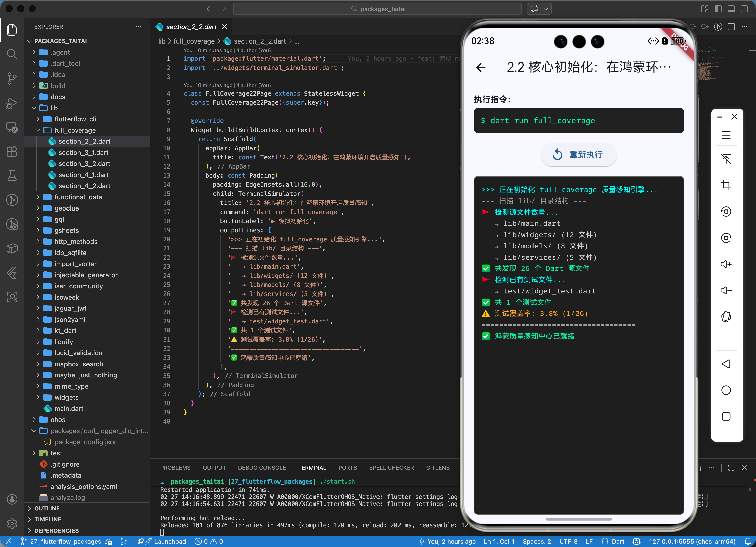Tap the 重新执行 button in emulator
Viewport: 756px width, 547px height.
coord(578,154)
